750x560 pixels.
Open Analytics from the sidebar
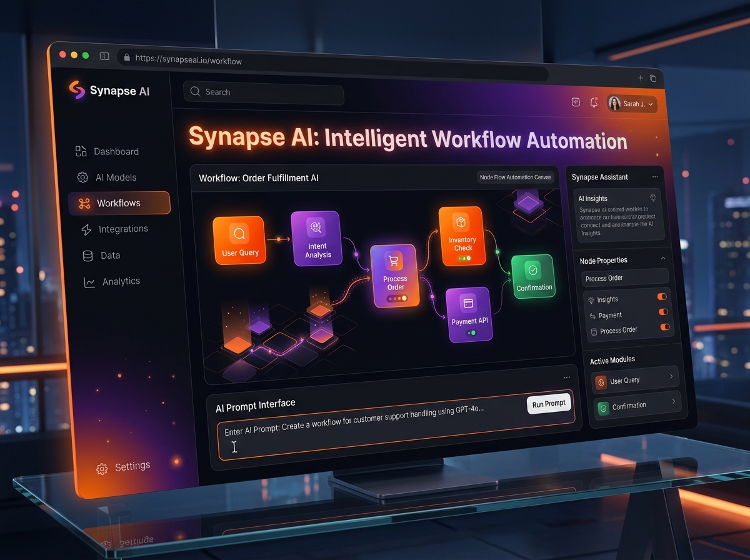(112, 282)
